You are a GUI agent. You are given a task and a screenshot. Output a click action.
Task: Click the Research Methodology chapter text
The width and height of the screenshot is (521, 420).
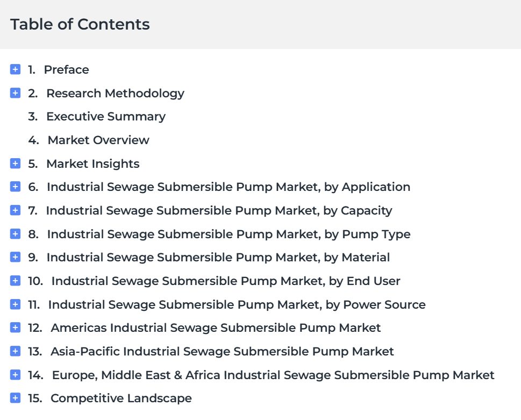point(115,94)
